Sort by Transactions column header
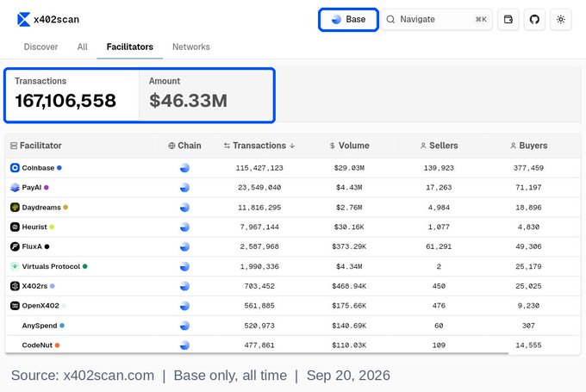This screenshot has width=586, height=392. pos(259,146)
